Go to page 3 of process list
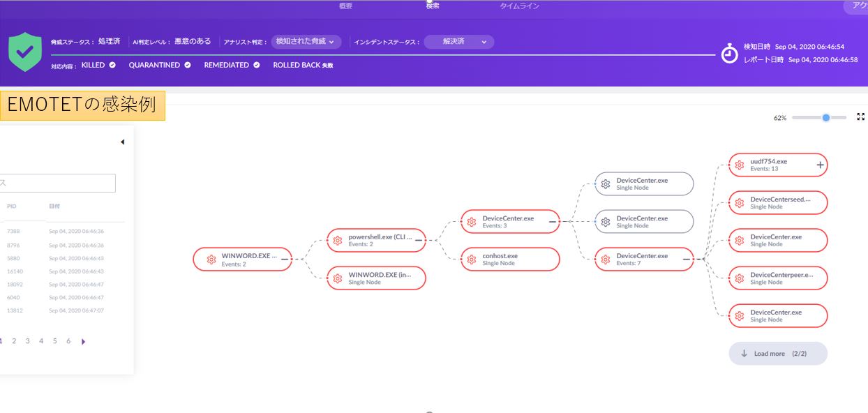The image size is (868, 413). pos(27,341)
